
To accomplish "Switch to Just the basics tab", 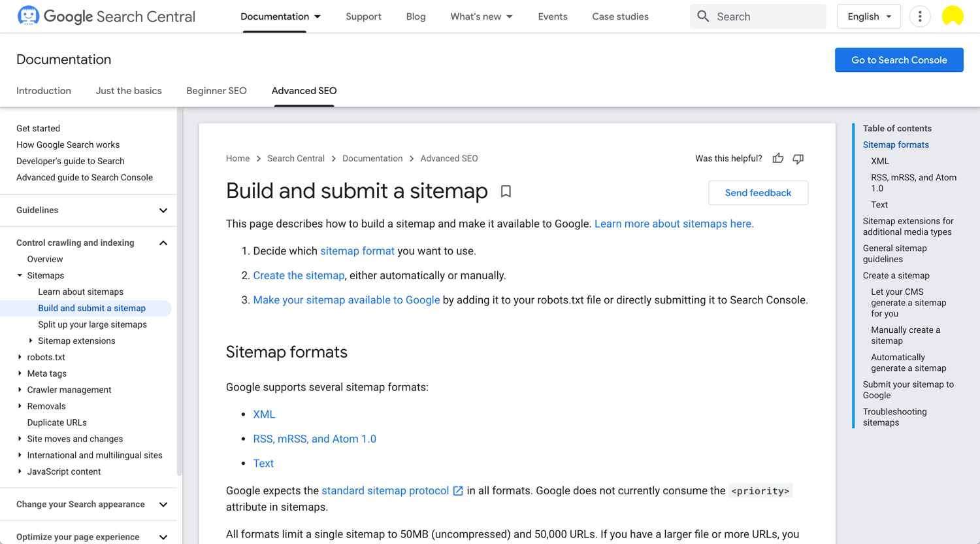I will (129, 91).
